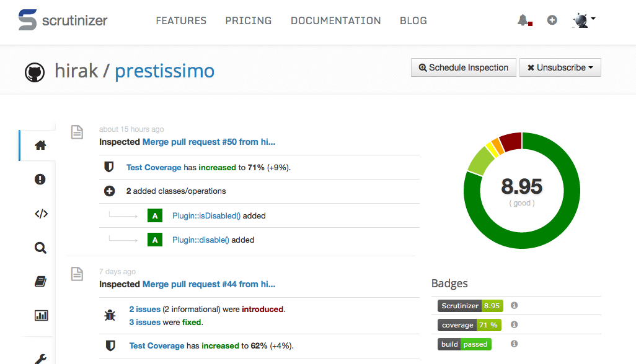Open the code browser sidebar icon

coord(40,213)
